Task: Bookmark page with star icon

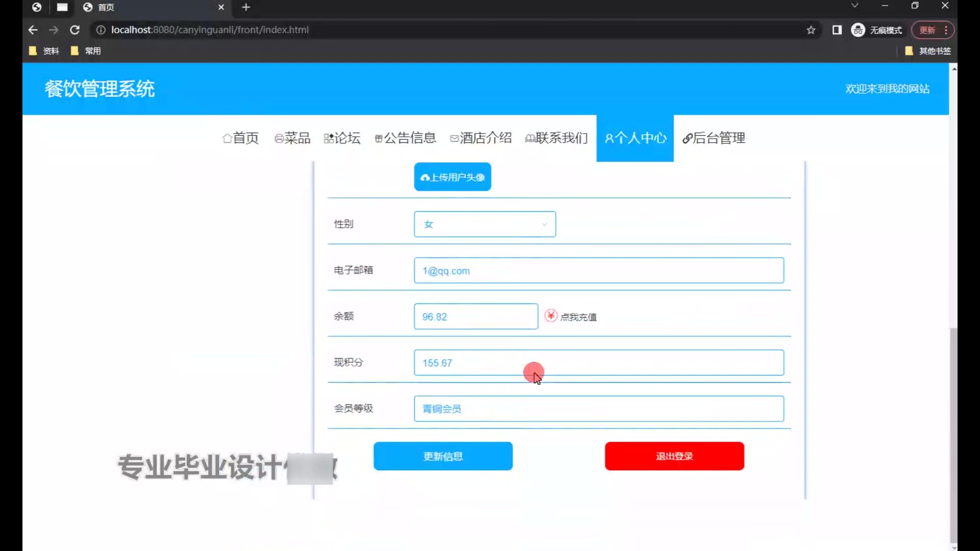Action: pyautogui.click(x=811, y=30)
